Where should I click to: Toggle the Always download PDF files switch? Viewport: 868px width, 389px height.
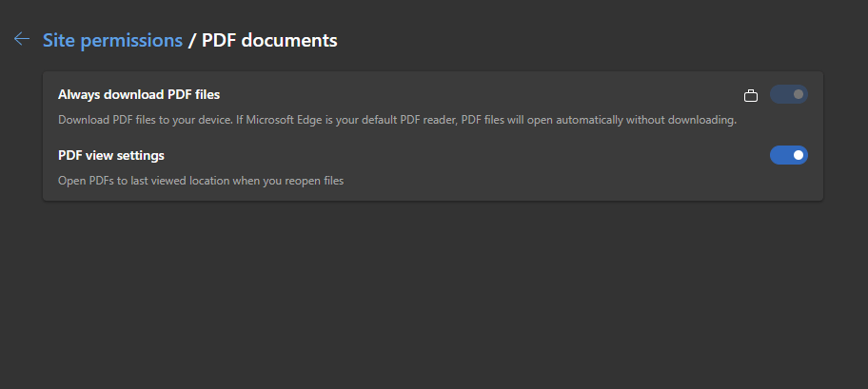(788, 94)
